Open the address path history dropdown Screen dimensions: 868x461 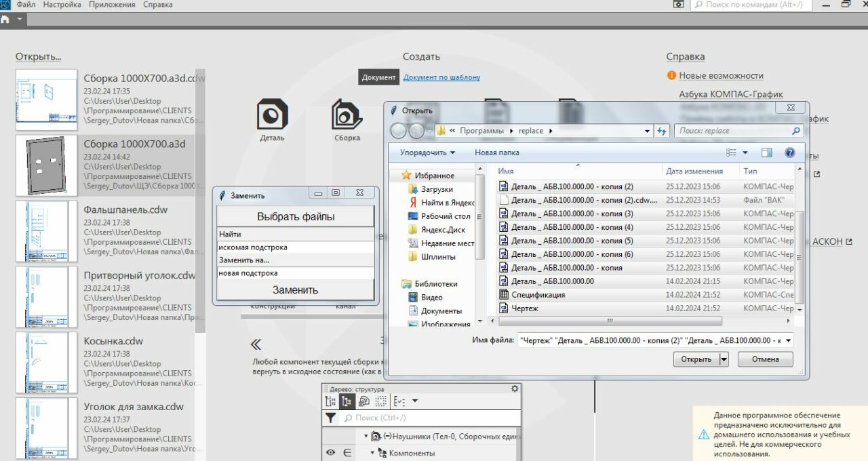(648, 131)
